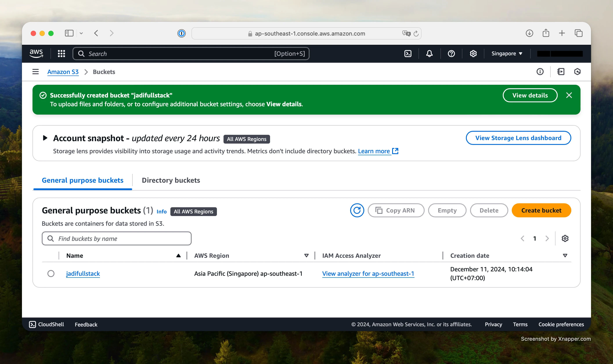
Task: Go back in Safari
Action: [96, 33]
